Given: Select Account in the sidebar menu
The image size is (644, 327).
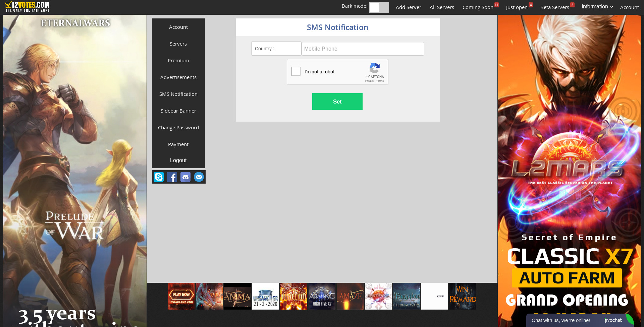Looking at the screenshot, I should (178, 27).
